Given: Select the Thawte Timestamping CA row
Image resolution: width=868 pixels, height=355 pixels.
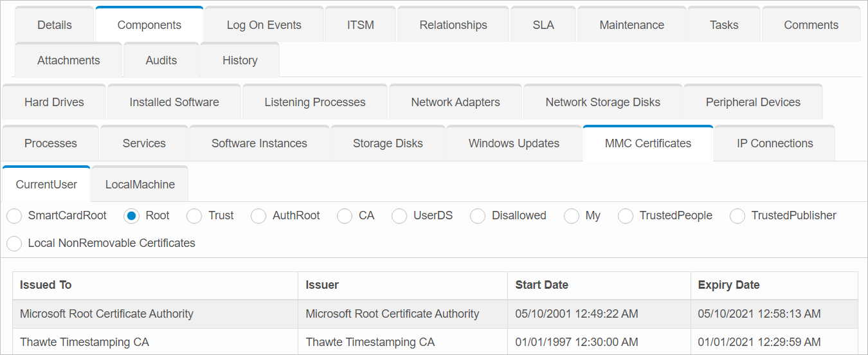Looking at the screenshot, I should click(84, 342).
